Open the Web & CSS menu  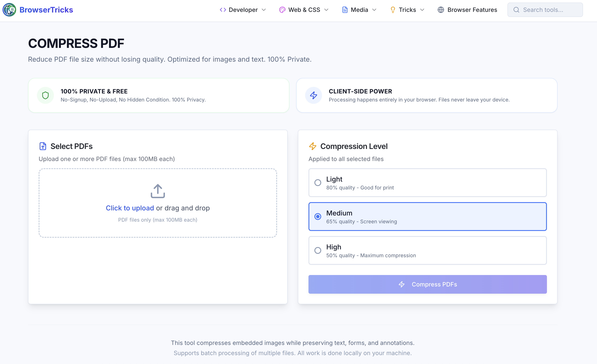pyautogui.click(x=304, y=10)
